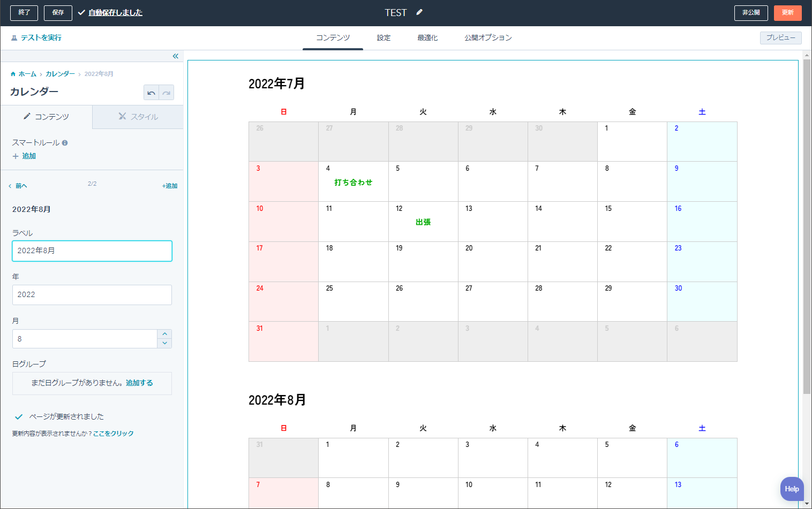Click the ここをクリック link
This screenshot has width=812, height=509.
point(114,434)
